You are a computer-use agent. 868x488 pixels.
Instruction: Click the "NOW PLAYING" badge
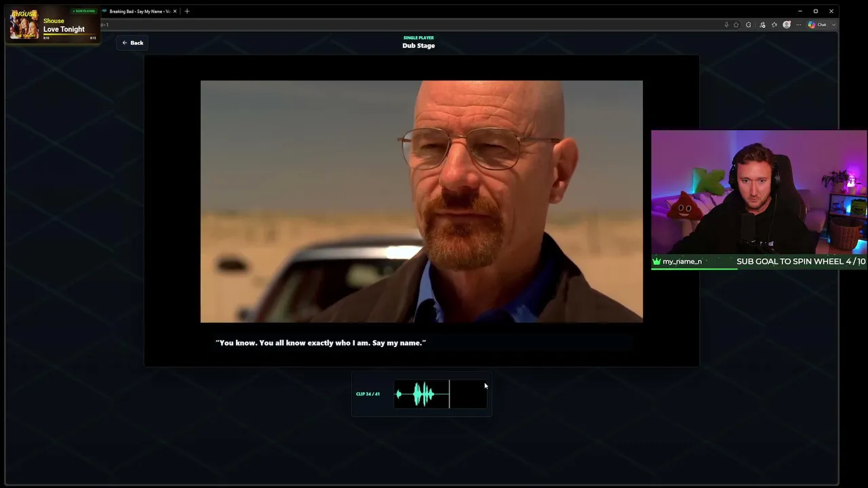pos(84,11)
